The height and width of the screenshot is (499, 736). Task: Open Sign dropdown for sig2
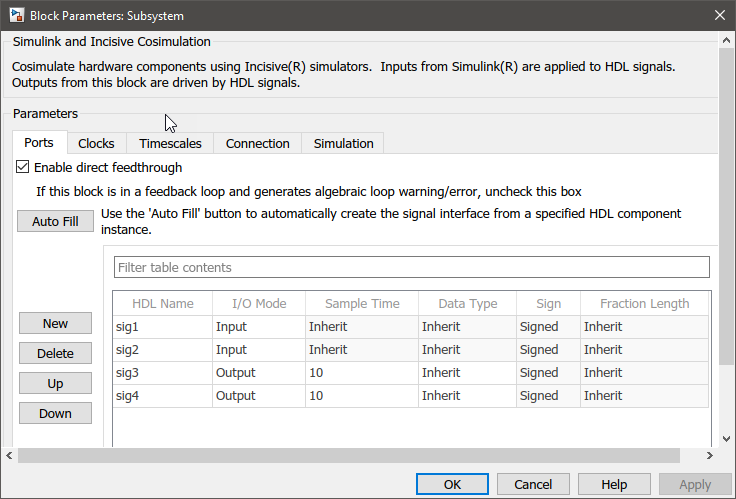546,349
